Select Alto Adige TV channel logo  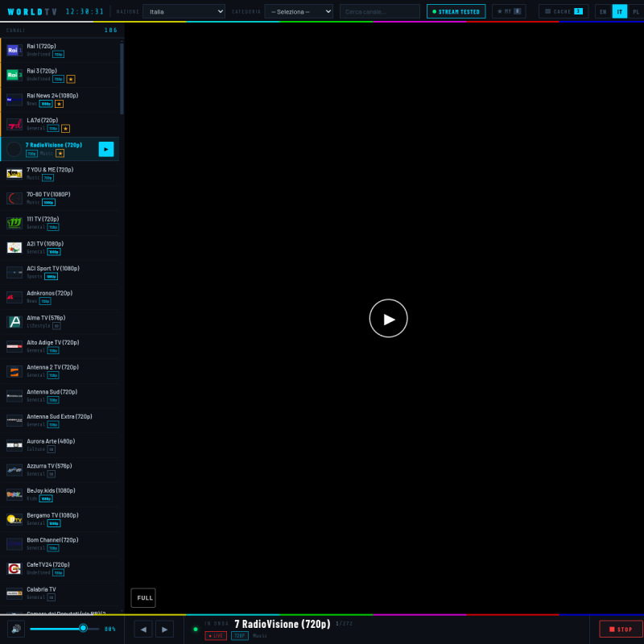[x=14, y=346]
